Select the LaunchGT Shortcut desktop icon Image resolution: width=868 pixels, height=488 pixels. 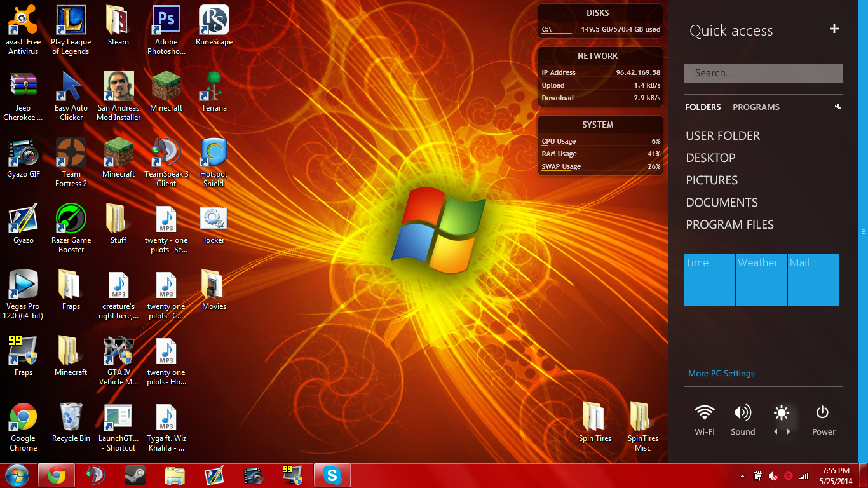click(119, 426)
